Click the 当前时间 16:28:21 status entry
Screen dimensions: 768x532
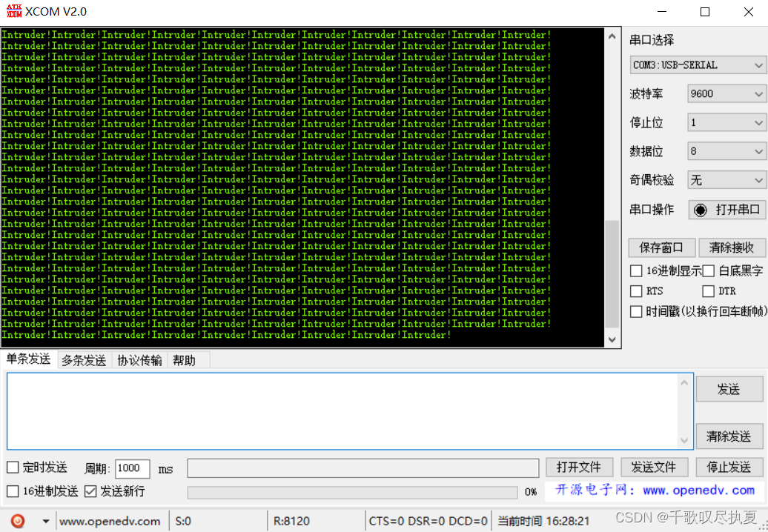click(x=543, y=522)
